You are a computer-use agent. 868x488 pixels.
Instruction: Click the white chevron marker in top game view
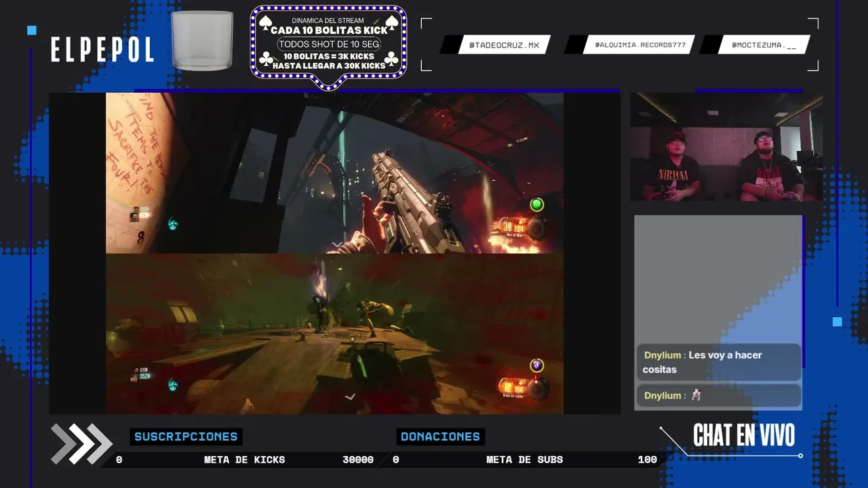[337, 244]
